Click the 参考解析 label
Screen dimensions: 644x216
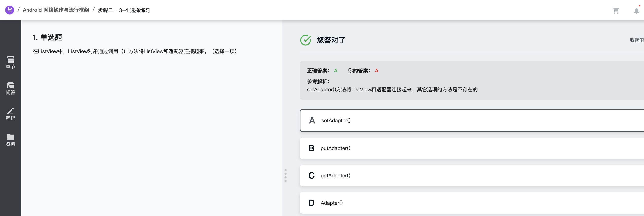318,81
